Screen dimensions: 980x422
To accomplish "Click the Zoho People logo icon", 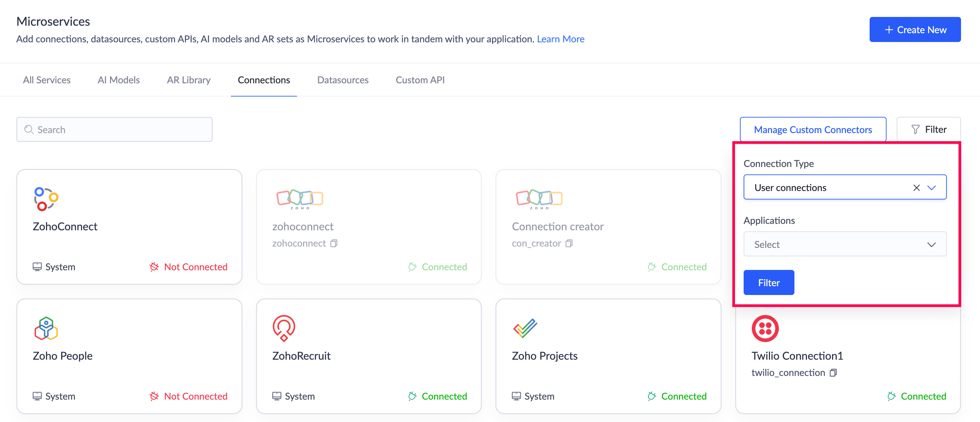I will 46,328.
